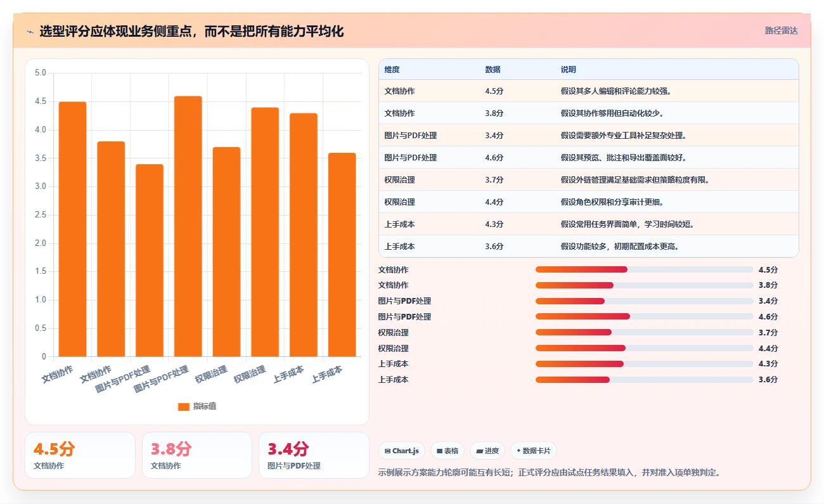Select the 假设外链管理满足基础需求 description cell
824x504 pixels.
(x=677, y=180)
